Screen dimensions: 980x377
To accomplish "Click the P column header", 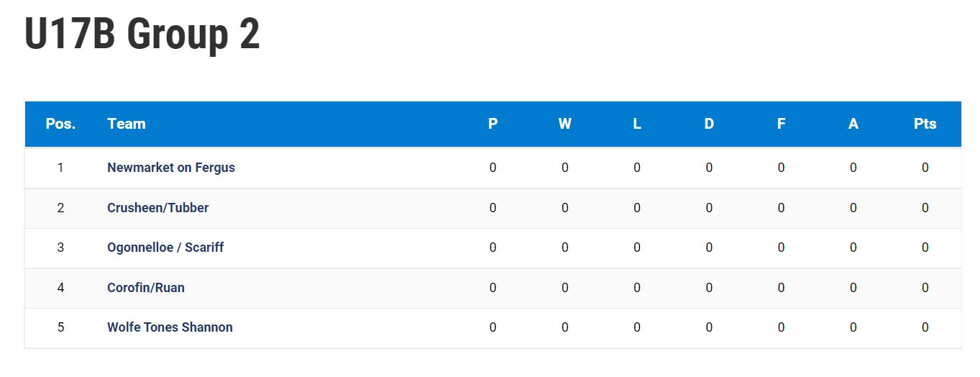I will pos(493,124).
